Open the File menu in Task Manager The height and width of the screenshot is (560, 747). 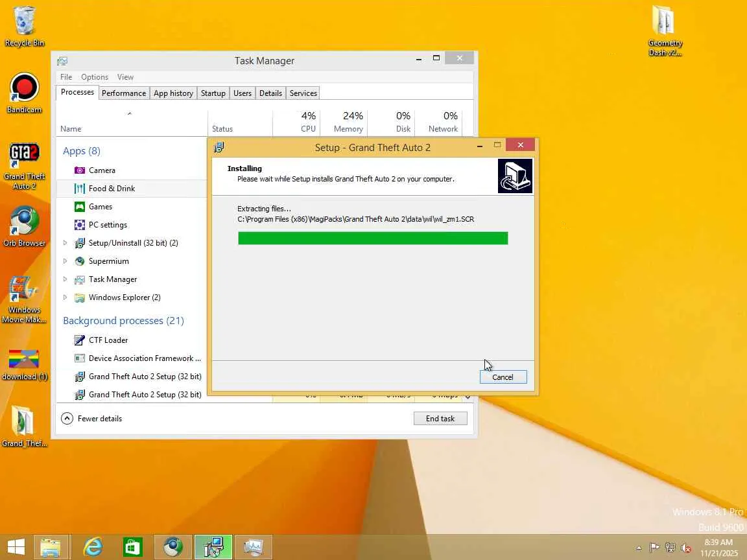point(65,77)
